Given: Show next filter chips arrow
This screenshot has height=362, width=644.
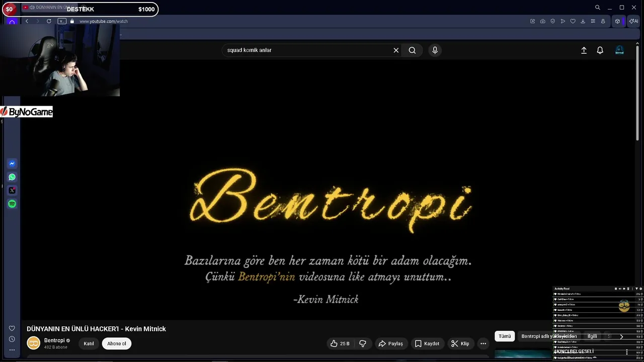Looking at the screenshot, I should pos(621,336).
